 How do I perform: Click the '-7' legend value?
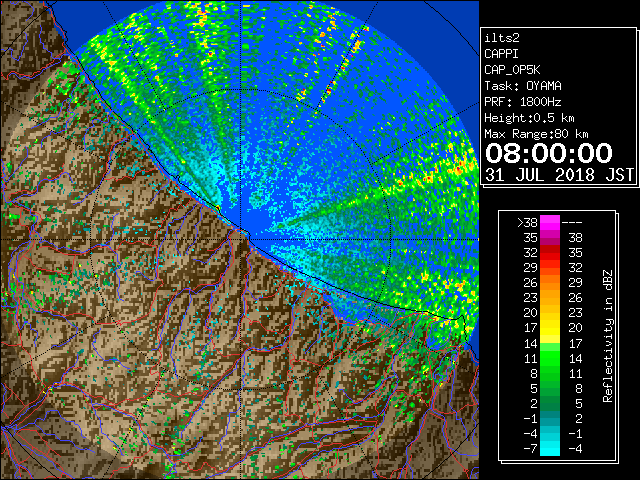tap(530, 449)
